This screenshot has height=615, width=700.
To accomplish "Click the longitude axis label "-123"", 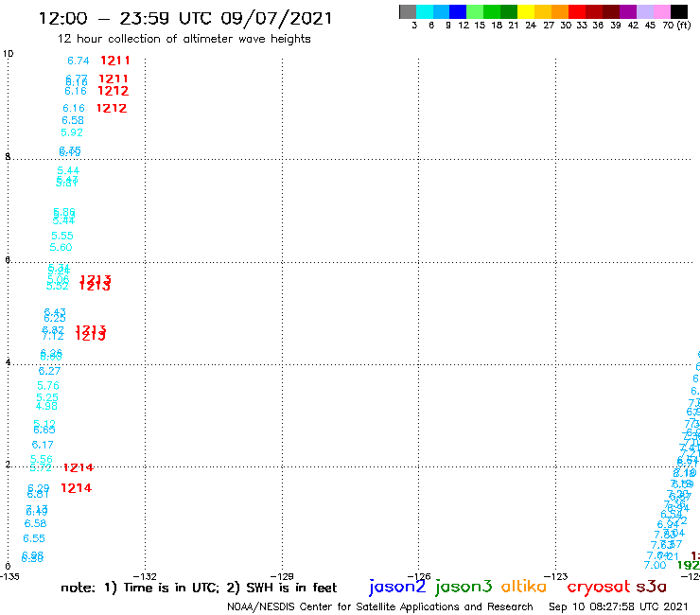I will pos(556,576).
